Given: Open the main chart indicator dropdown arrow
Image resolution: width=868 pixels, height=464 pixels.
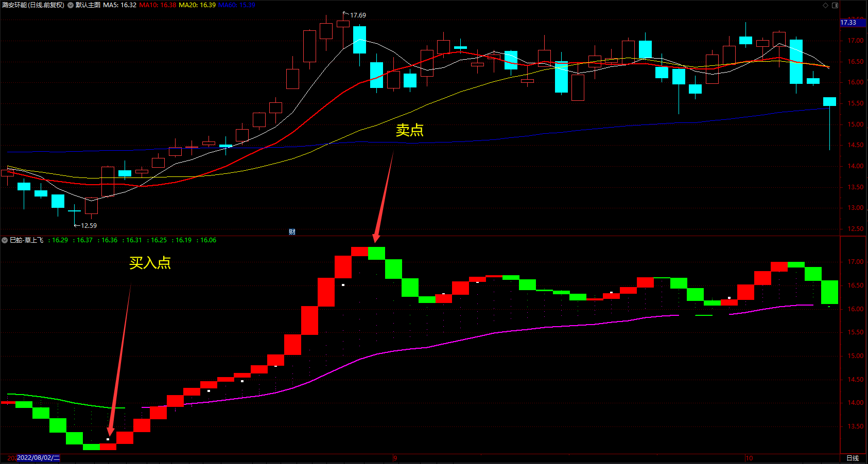Looking at the screenshot, I should [71, 5].
